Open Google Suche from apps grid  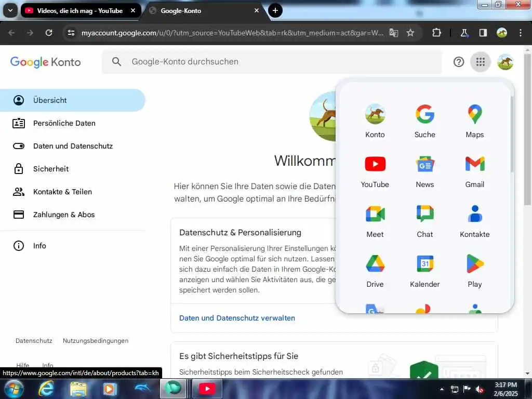coord(425,121)
